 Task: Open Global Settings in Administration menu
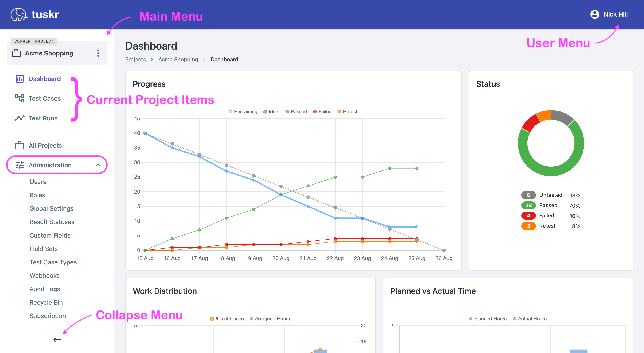(x=51, y=209)
